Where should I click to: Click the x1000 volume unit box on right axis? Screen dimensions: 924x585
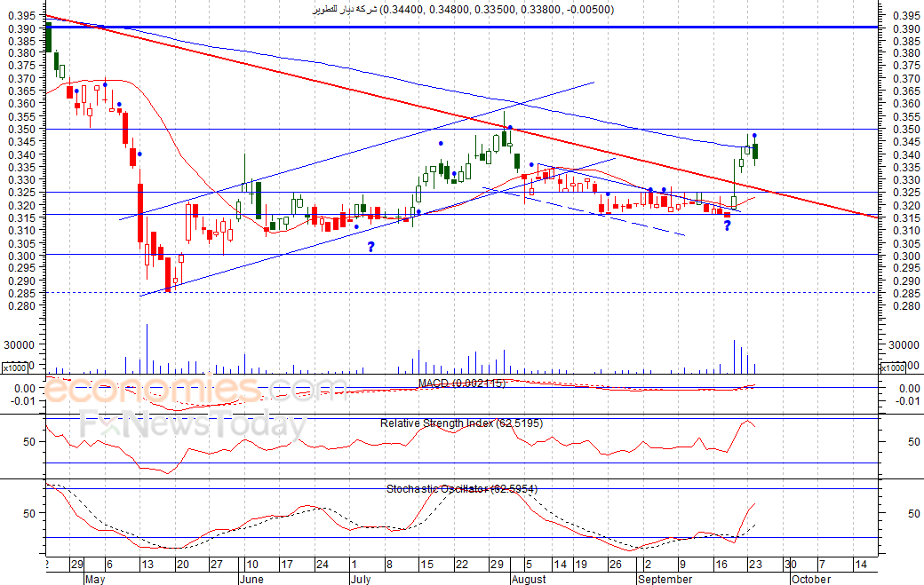point(892,368)
